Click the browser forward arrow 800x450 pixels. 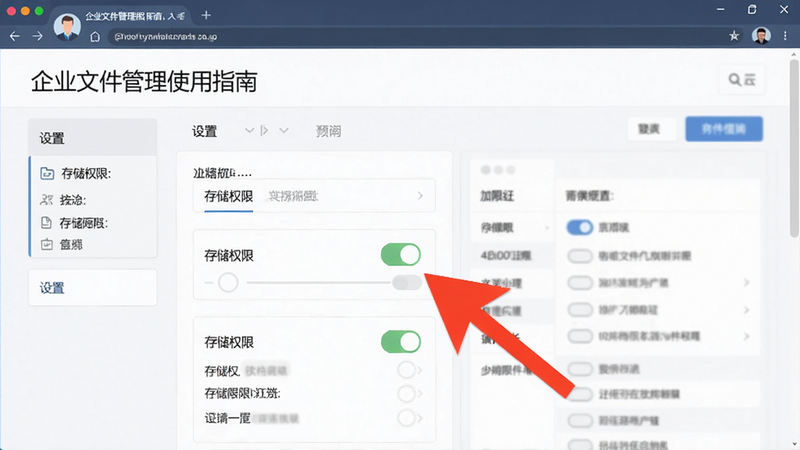click(x=37, y=36)
